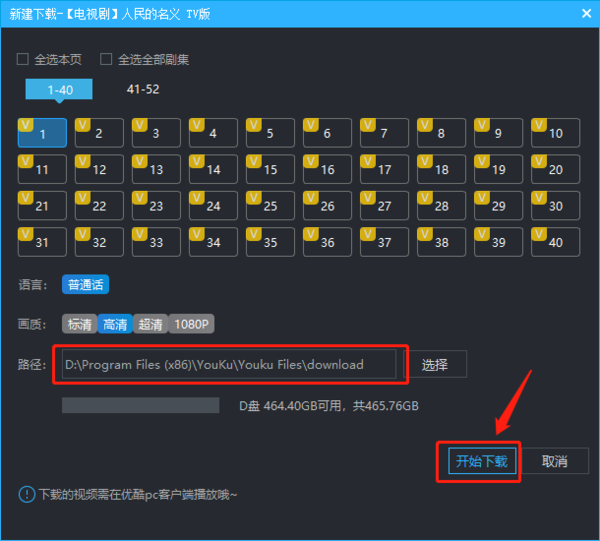Set quality to 高清
Screen dimensions: 600x541
click(115, 324)
